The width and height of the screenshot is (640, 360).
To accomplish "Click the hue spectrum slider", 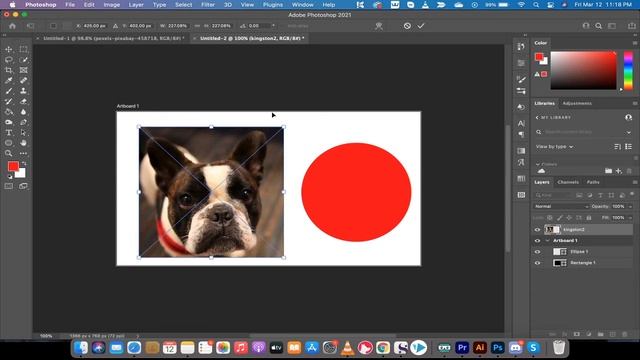I will [628, 70].
